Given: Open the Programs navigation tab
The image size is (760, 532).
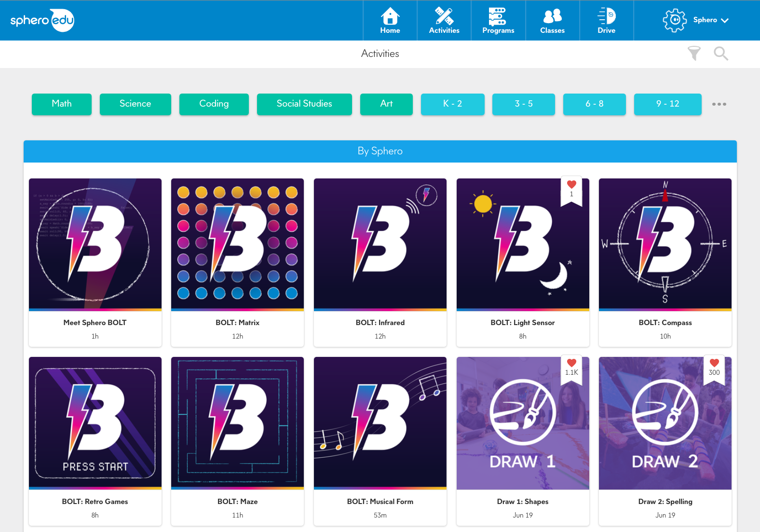Looking at the screenshot, I should pos(498,20).
